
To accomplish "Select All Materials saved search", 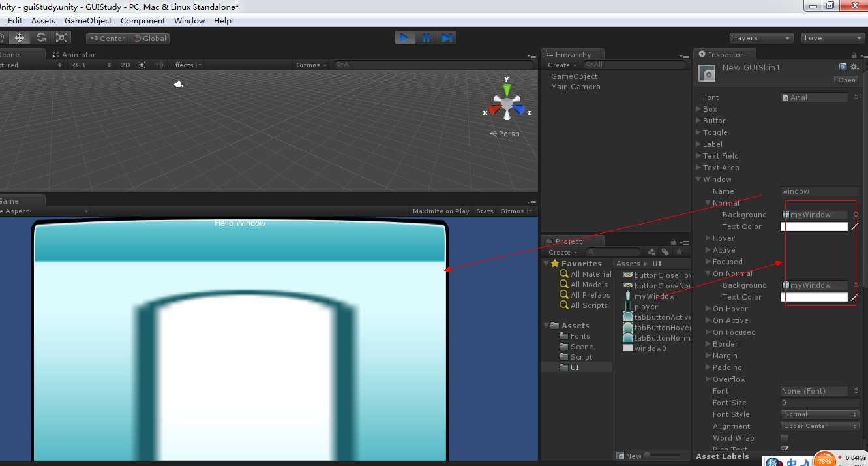I will 585,274.
